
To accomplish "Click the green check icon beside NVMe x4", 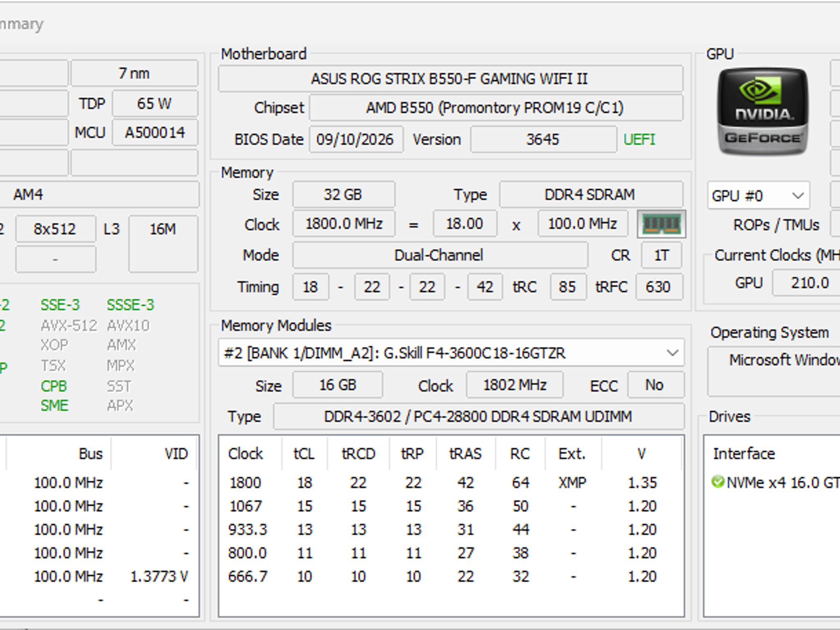I will click(718, 482).
